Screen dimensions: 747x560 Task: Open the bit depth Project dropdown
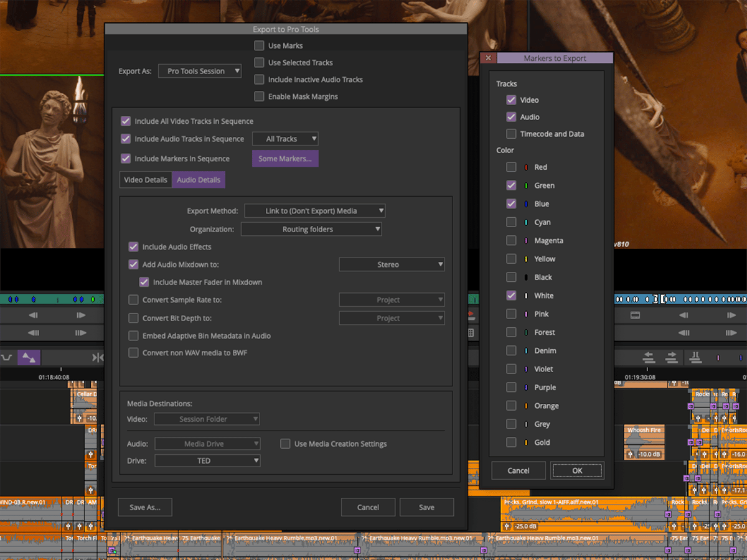point(392,318)
